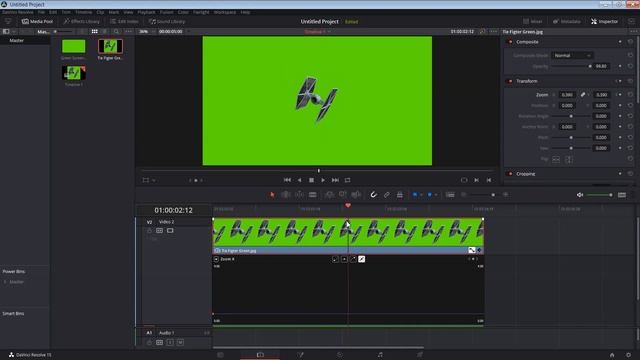Reset the Zoom parameter
This screenshot has height=360, width=640.
[631, 95]
